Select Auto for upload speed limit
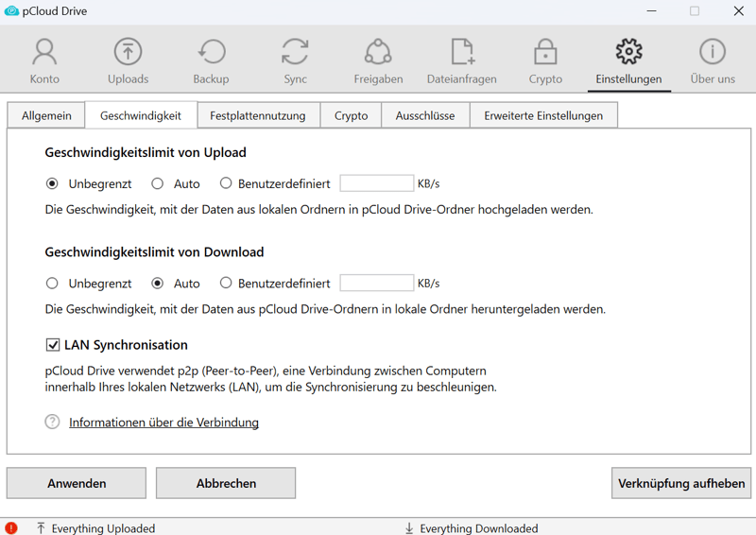756x535 pixels. click(158, 183)
